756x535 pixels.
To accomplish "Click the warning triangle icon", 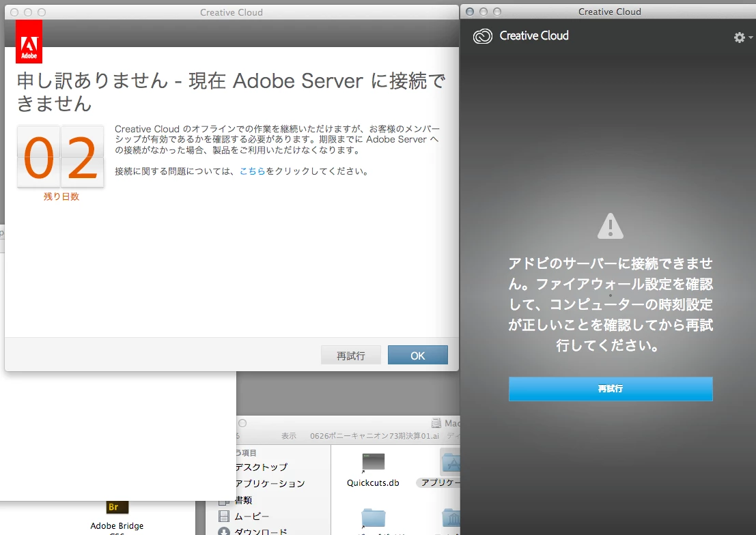I will coord(611,226).
